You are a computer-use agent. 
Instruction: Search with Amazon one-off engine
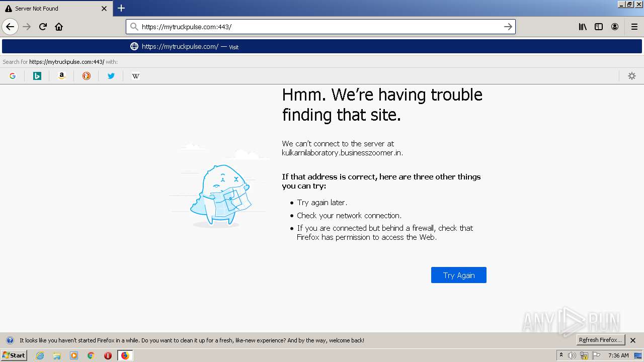(x=62, y=76)
